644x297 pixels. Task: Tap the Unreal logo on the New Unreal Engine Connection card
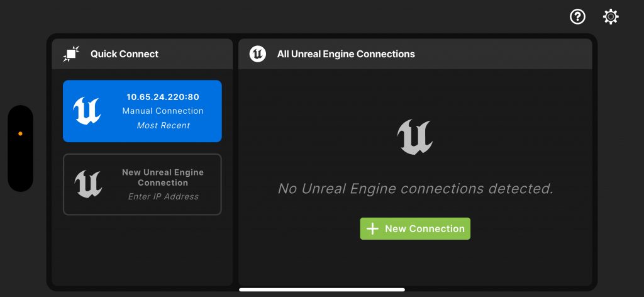tap(88, 184)
